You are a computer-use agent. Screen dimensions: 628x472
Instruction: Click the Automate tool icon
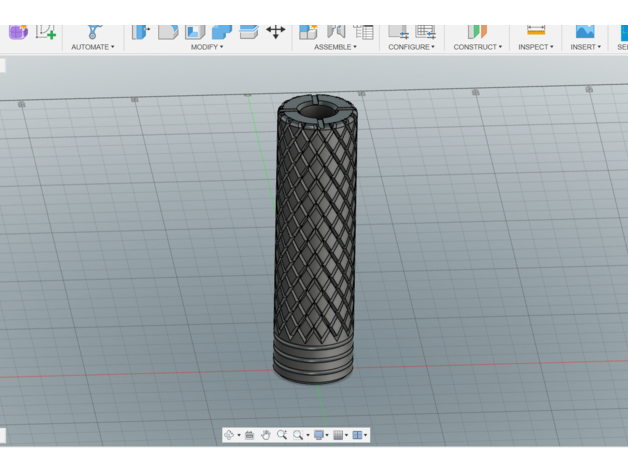pyautogui.click(x=93, y=32)
